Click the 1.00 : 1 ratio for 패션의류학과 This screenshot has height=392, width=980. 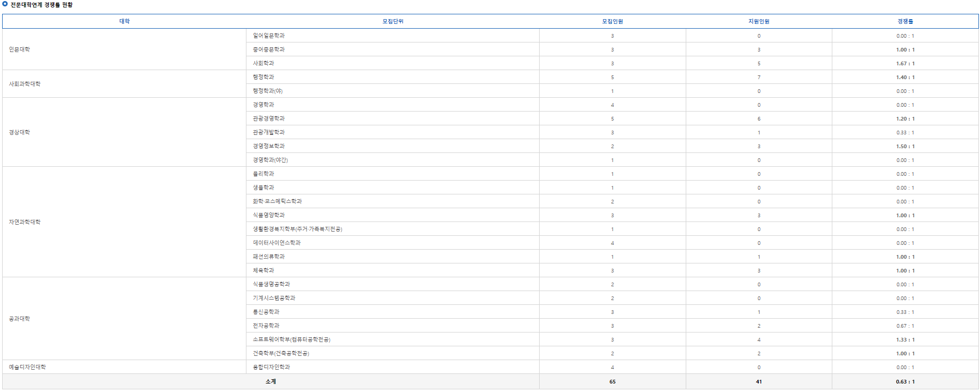point(906,257)
